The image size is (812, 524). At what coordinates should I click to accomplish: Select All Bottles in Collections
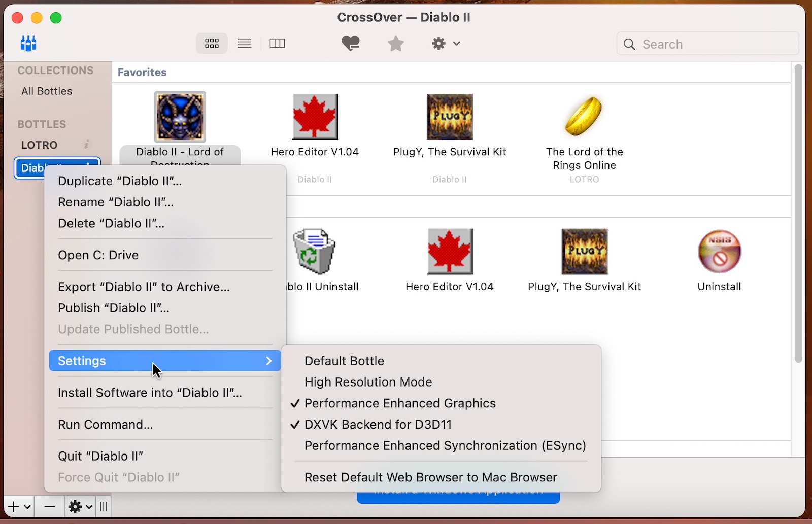47,91
